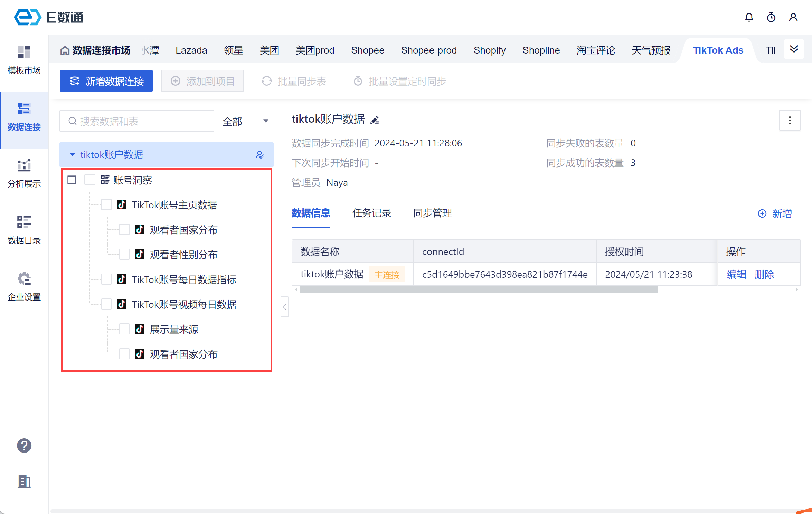This screenshot has height=514, width=812.
Task: Select the 数据信息 tab
Action: [x=311, y=213]
